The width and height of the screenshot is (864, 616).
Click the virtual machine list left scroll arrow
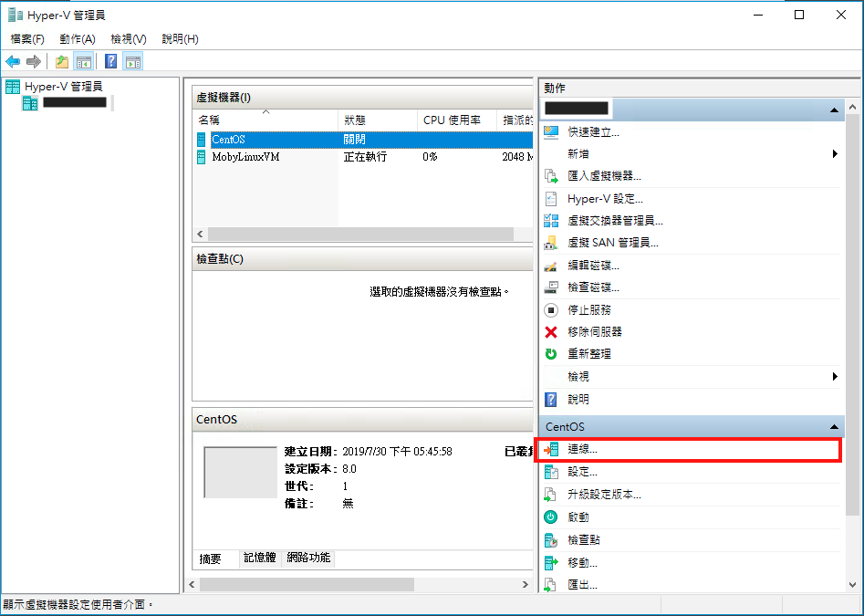point(200,235)
